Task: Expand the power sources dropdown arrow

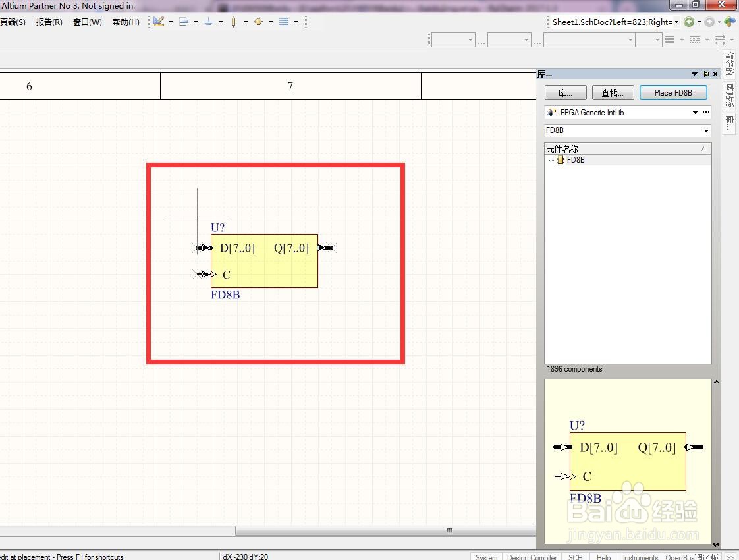Action: click(221, 22)
